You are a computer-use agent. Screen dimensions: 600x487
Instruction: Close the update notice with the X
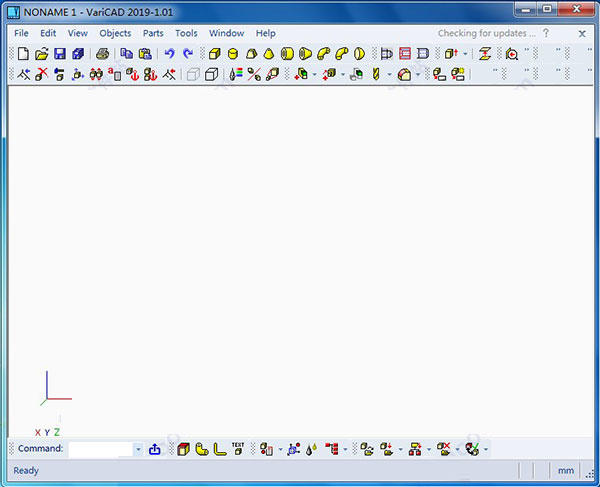582,34
